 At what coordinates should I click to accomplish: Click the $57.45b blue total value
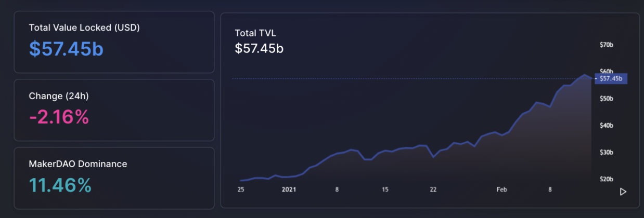66,48
